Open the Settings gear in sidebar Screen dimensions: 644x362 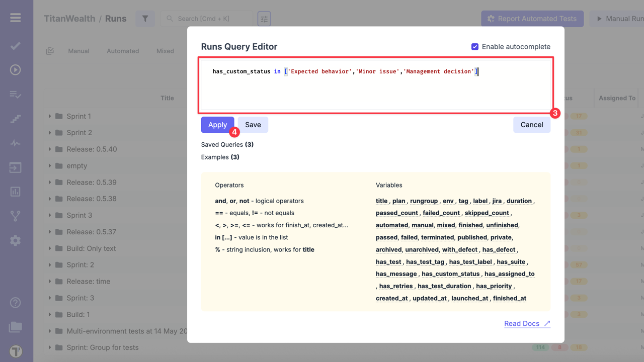pyautogui.click(x=16, y=240)
